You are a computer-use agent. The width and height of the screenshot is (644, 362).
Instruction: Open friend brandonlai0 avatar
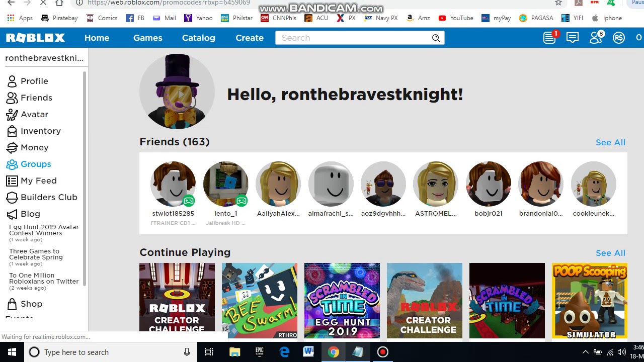(541, 184)
